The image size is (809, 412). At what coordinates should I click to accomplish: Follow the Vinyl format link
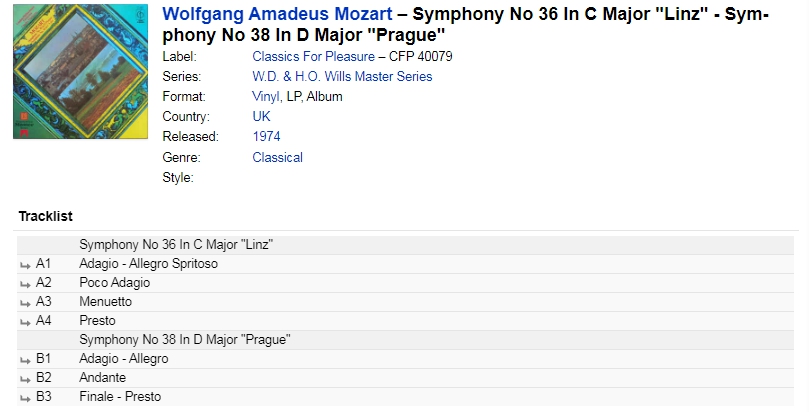(x=266, y=96)
